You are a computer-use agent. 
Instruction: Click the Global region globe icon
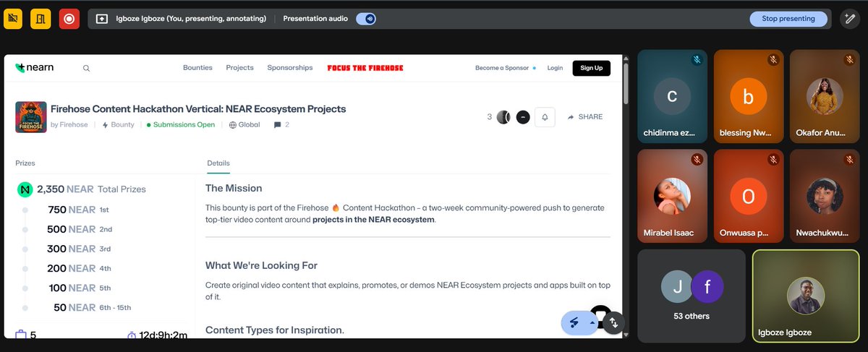tap(233, 125)
